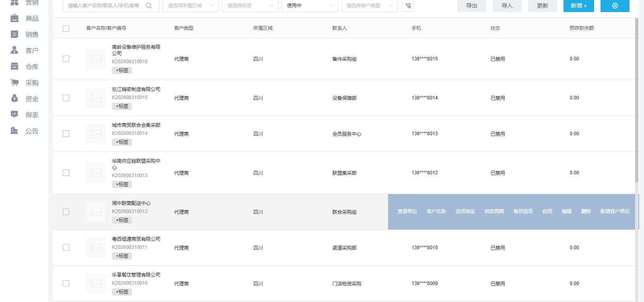
Task: Toggle the select-all header checkbox
Action: pyautogui.click(x=66, y=29)
